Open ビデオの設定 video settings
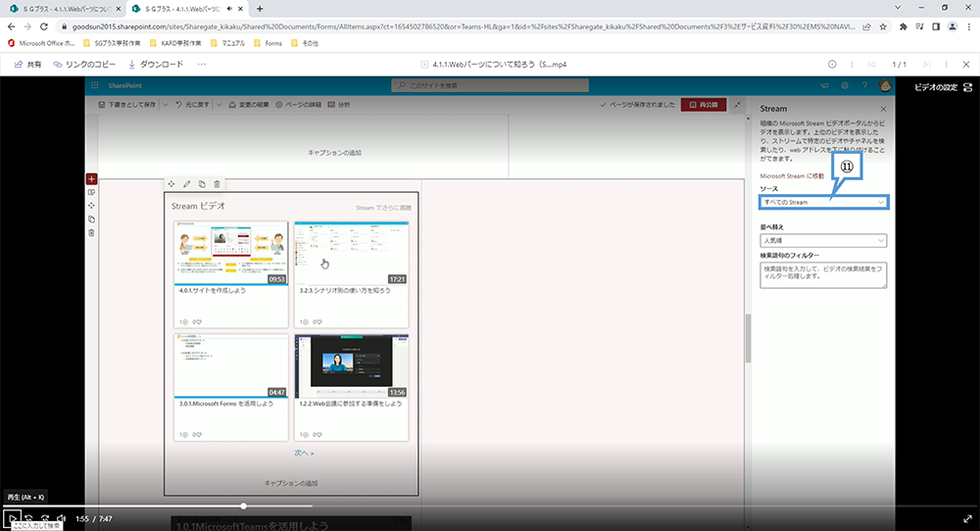 (943, 87)
